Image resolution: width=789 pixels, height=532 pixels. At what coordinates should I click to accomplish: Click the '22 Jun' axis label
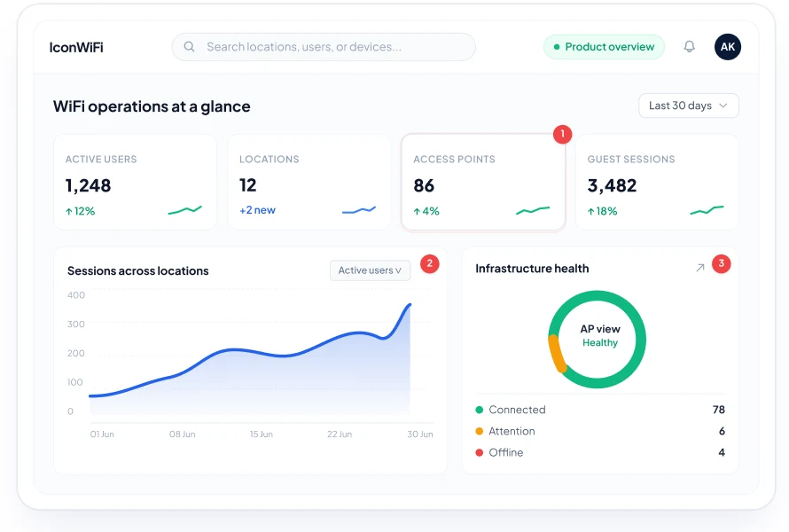[340, 434]
